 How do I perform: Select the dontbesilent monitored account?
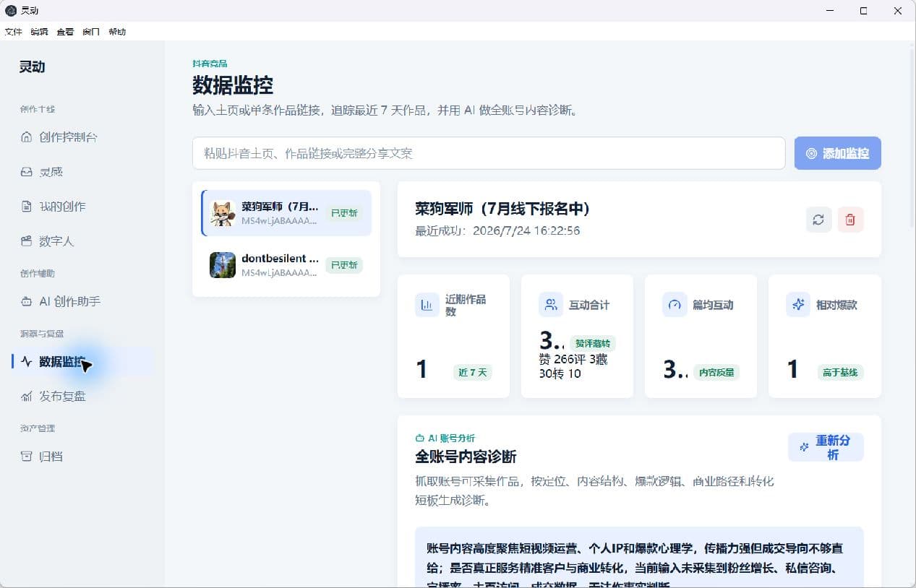click(x=286, y=265)
